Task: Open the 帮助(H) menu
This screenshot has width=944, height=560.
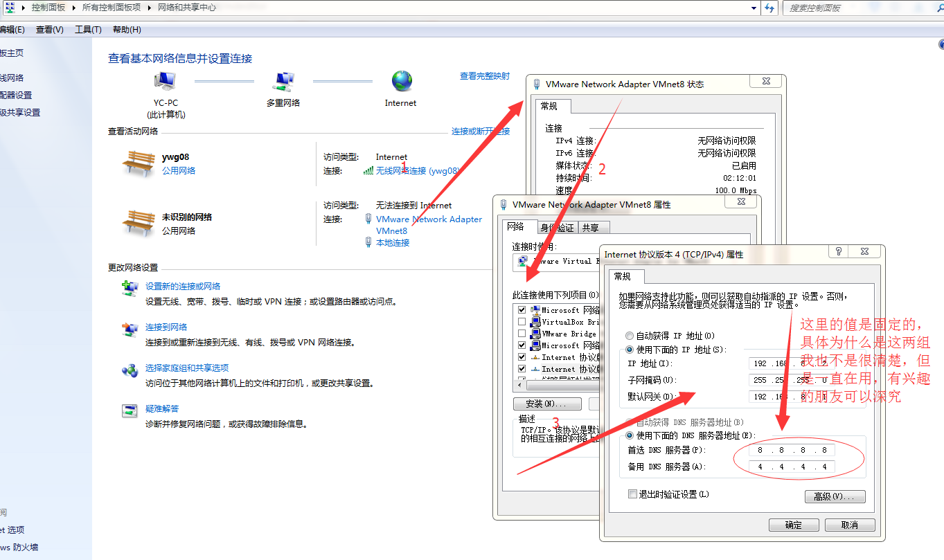Action: click(x=127, y=30)
